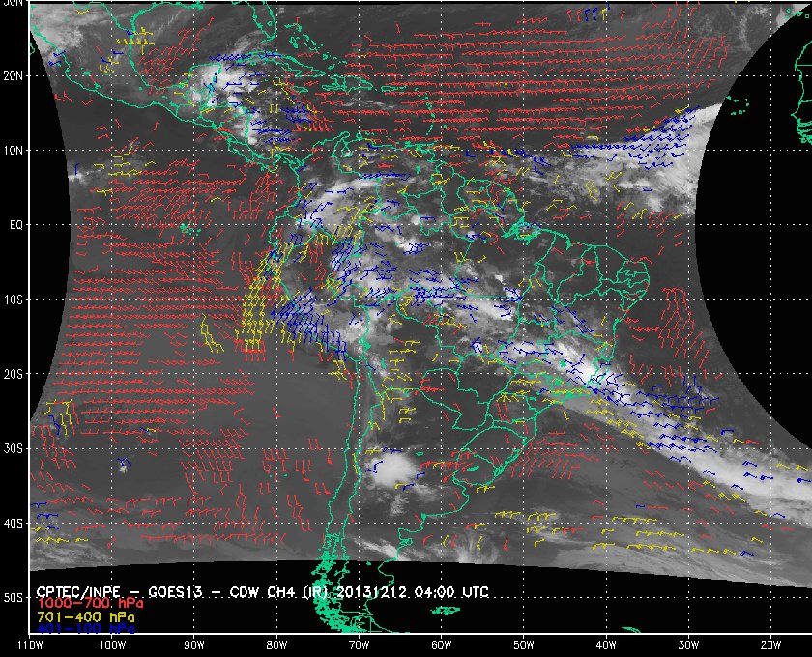Click the 30S latitude label

(14, 449)
